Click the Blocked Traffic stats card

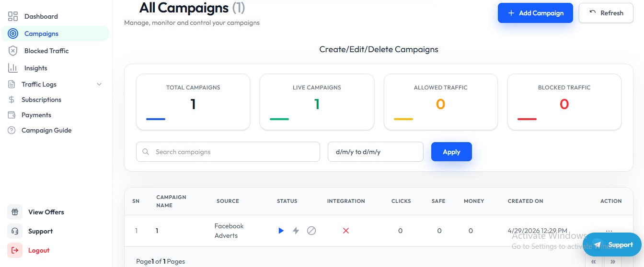(564, 102)
